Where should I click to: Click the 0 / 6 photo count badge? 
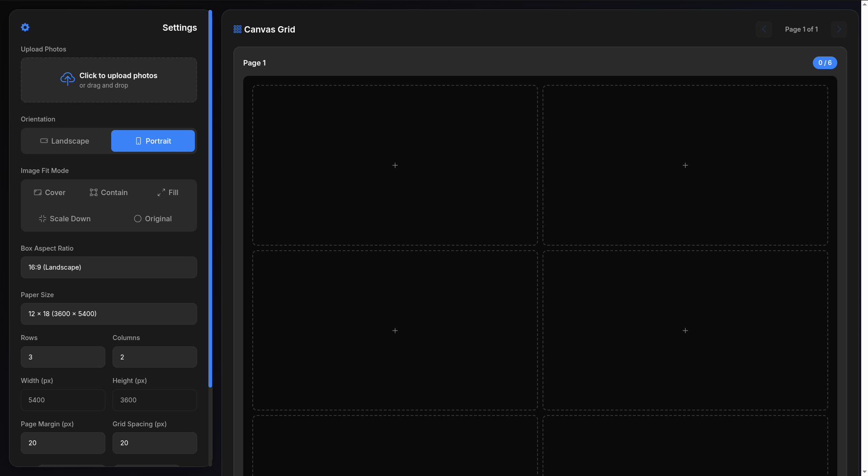click(x=825, y=63)
